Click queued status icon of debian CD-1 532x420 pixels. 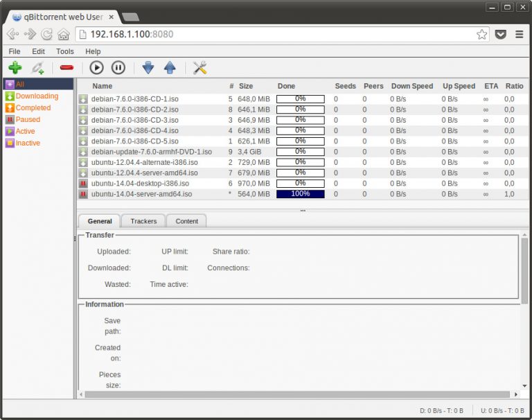(x=83, y=99)
